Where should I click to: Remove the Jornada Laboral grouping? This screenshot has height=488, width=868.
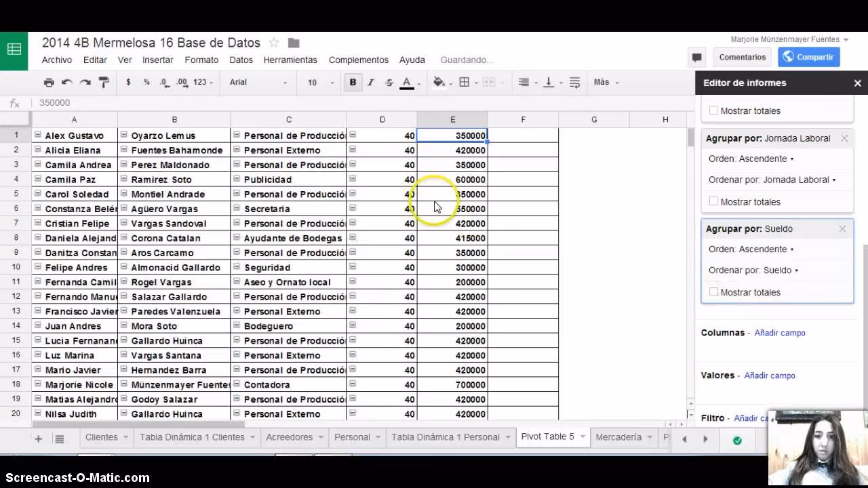844,138
